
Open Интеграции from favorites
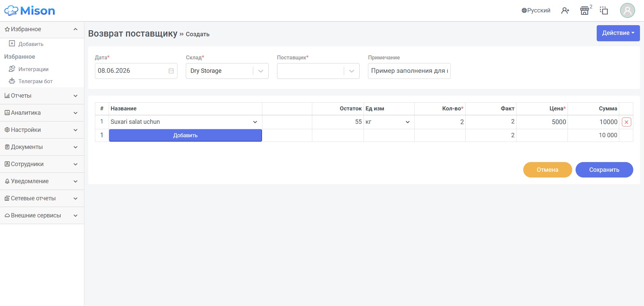(x=33, y=69)
